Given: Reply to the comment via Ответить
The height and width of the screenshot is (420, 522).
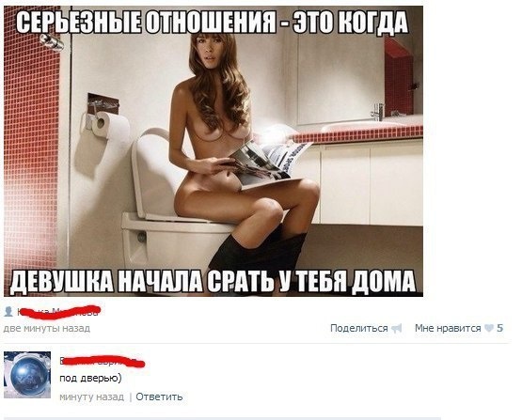Looking at the screenshot, I should pos(159,397).
